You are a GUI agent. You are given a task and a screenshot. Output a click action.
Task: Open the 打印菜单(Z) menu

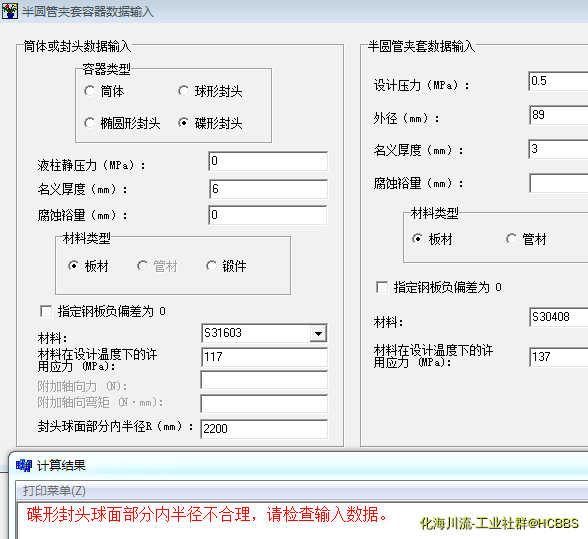(54, 490)
